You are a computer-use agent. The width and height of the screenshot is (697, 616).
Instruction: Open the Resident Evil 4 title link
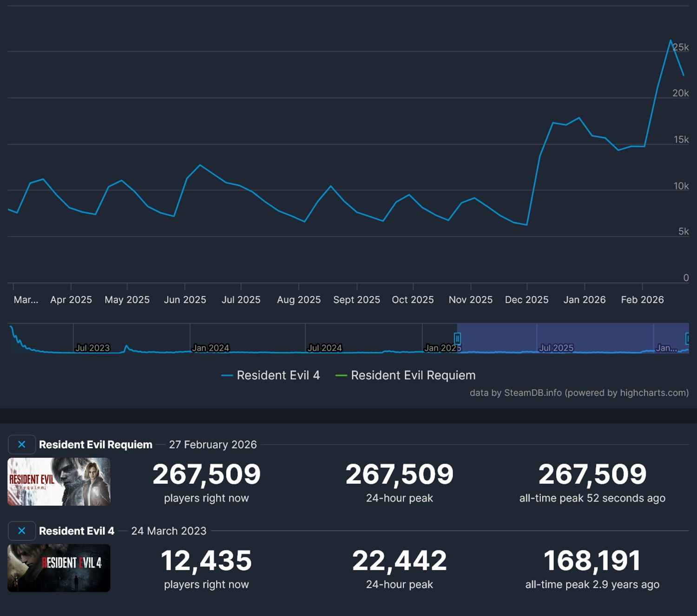tap(77, 531)
